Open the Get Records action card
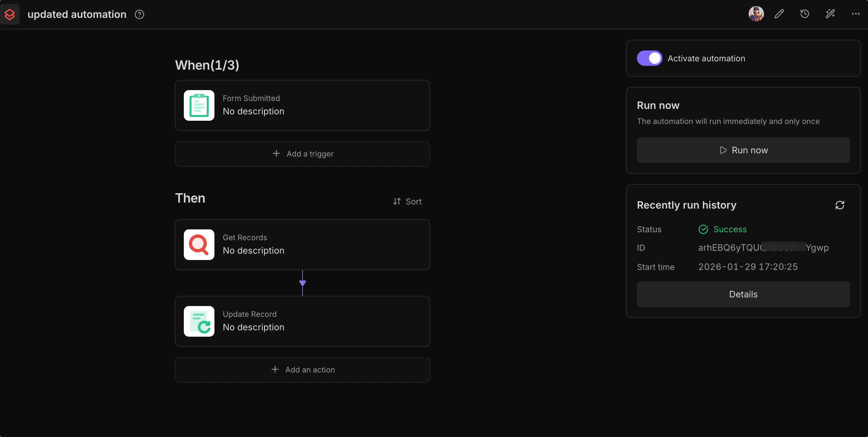 tap(302, 244)
